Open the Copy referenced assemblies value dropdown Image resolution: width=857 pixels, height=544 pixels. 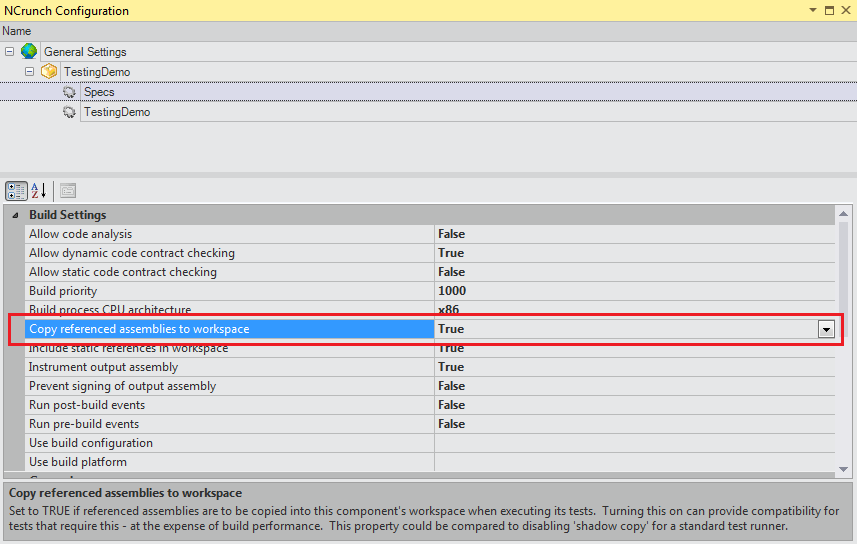826,329
